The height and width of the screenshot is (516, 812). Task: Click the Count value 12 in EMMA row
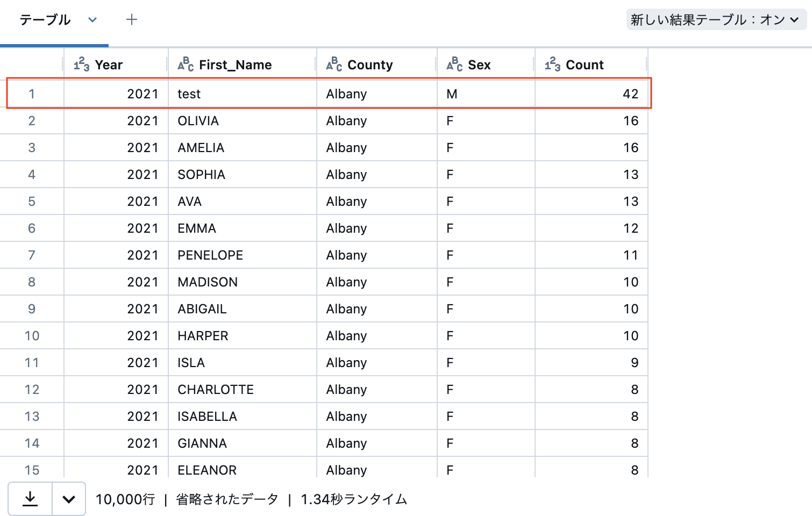(x=631, y=228)
